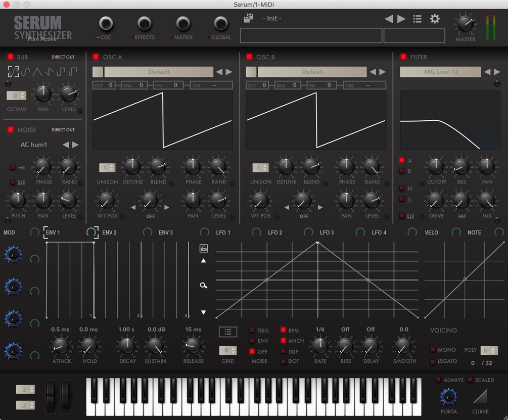This screenshot has width=508, height=420.
Task: Click the OSC B previous wavetable arrow
Action: [x=373, y=72]
